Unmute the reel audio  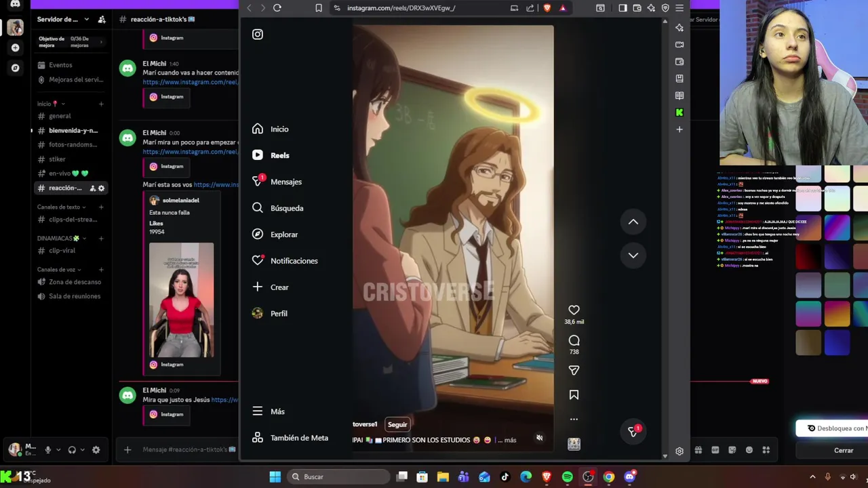(x=539, y=438)
